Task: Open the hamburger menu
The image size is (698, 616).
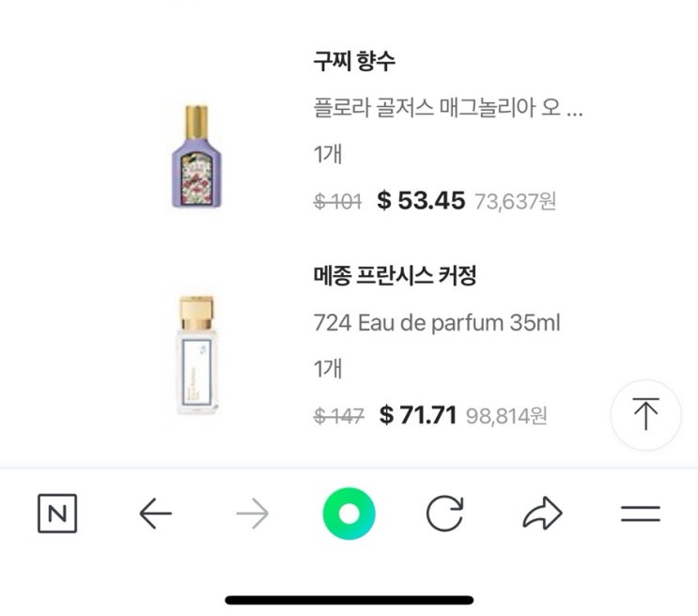Action: point(640,514)
